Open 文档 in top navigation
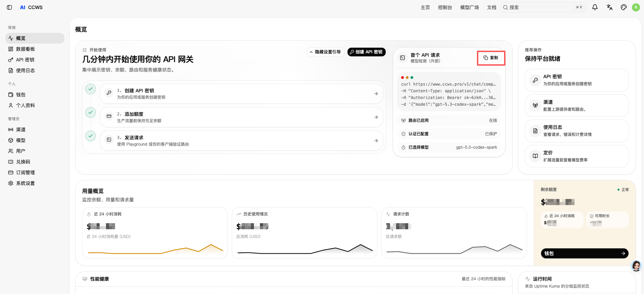The image size is (644, 294). (491, 7)
